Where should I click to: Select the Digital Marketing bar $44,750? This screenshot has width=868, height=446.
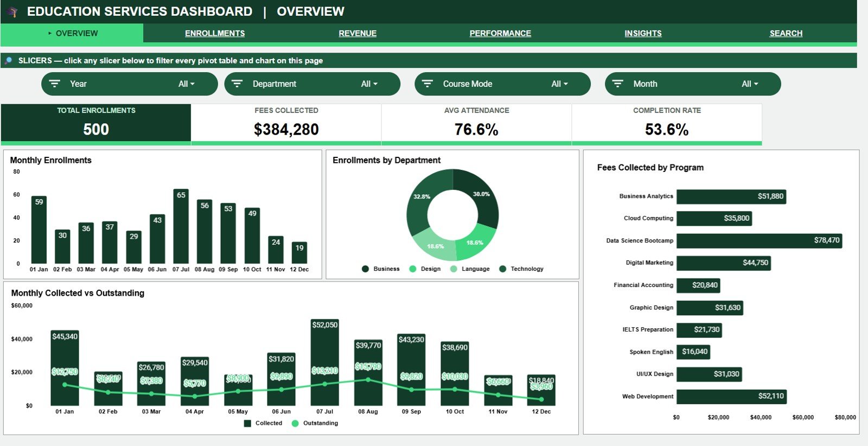pos(724,263)
